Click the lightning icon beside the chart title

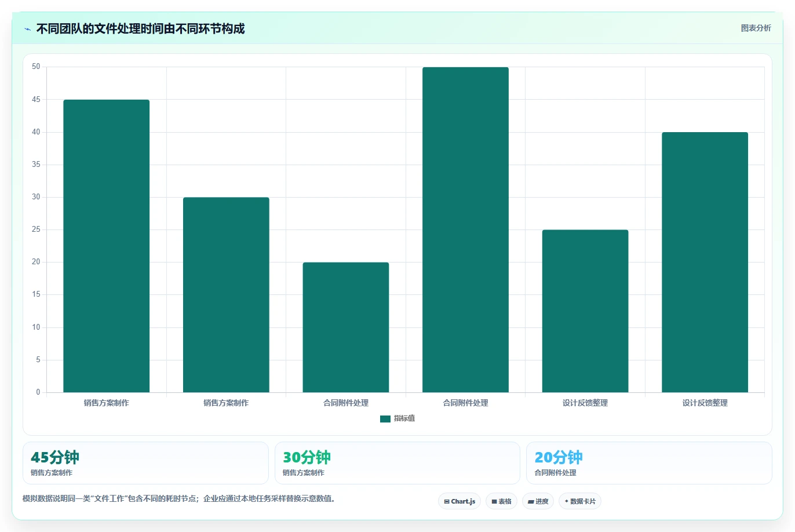[27, 29]
